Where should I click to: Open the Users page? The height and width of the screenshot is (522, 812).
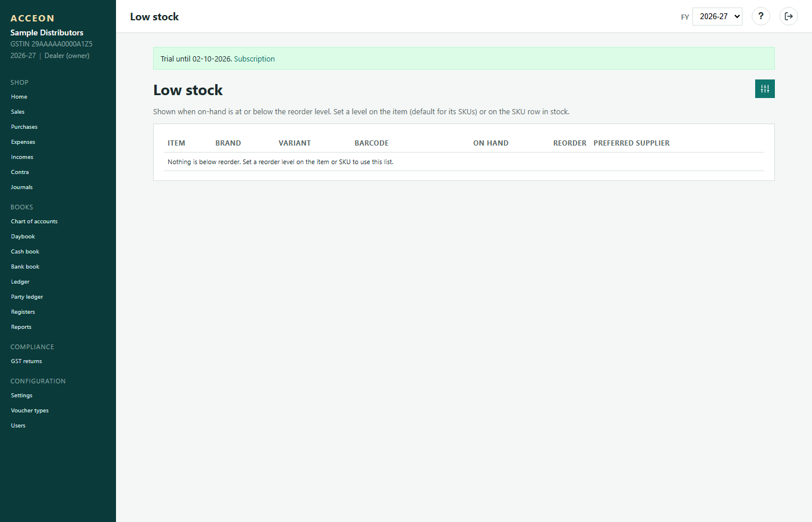pyautogui.click(x=18, y=426)
